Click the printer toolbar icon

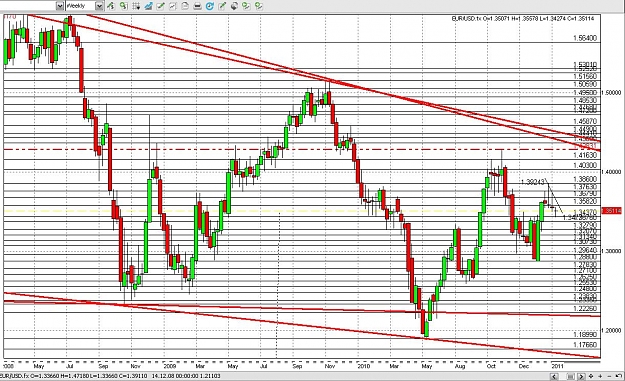point(197,6)
